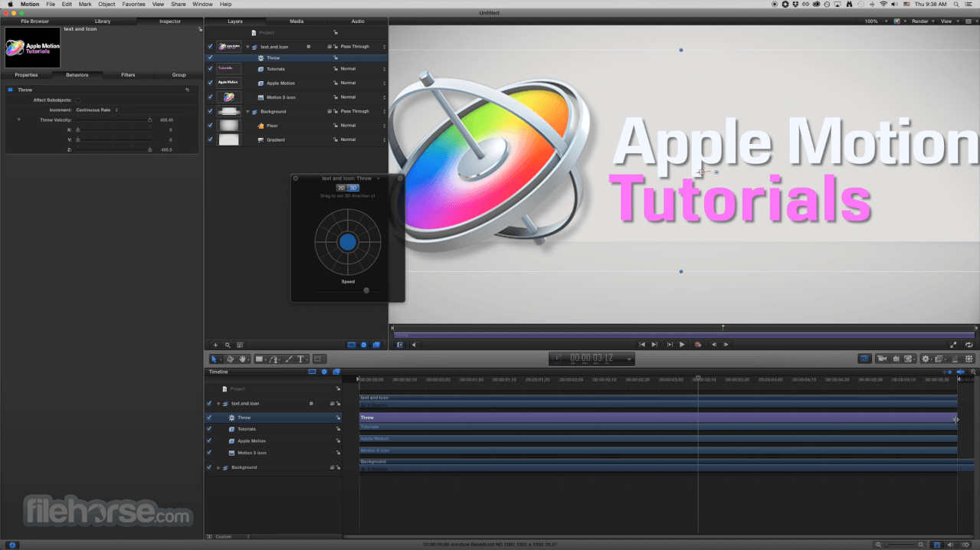Open the Favorites menu
Viewport: 980px width, 550px height.
133,4
